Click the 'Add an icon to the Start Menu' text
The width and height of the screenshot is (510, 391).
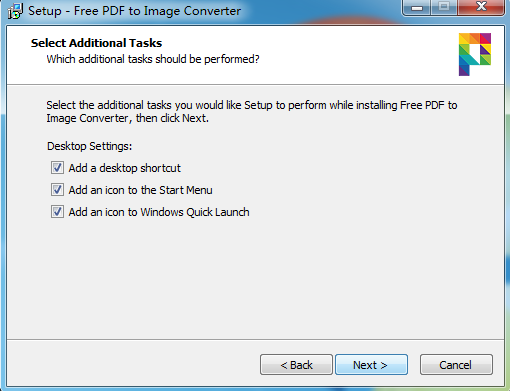[140, 190]
